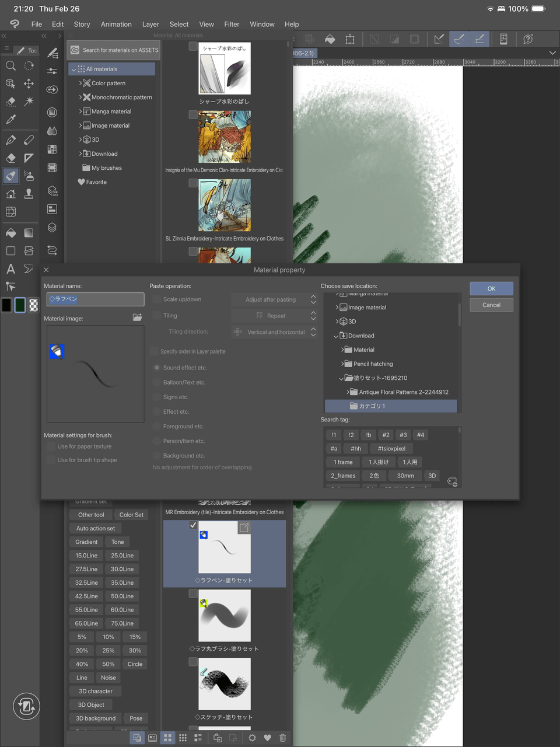Click the Search for materials on ASSETS icon
The width and height of the screenshot is (560, 747).
(75, 50)
